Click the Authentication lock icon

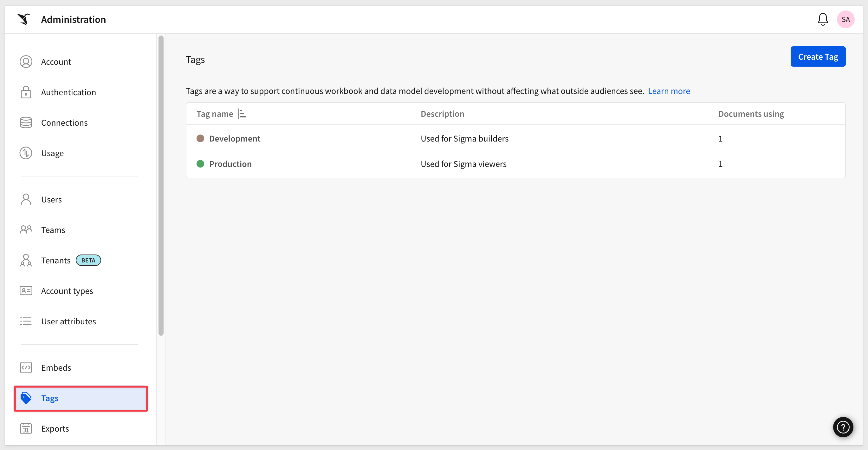coord(26,92)
